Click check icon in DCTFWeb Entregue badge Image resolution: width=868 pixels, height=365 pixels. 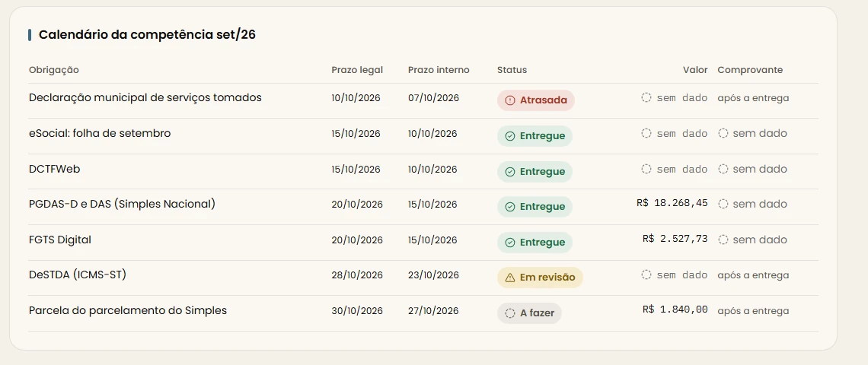point(510,171)
